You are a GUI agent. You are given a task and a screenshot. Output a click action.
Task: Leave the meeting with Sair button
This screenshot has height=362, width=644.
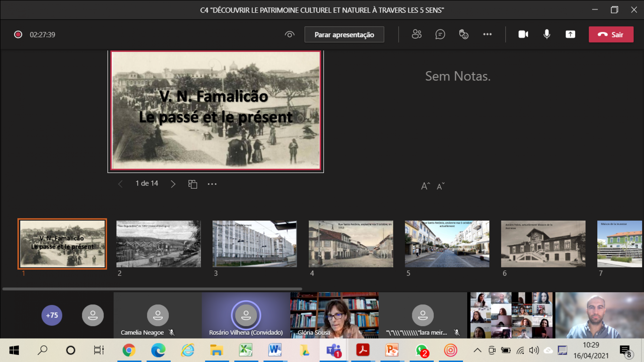pos(611,34)
